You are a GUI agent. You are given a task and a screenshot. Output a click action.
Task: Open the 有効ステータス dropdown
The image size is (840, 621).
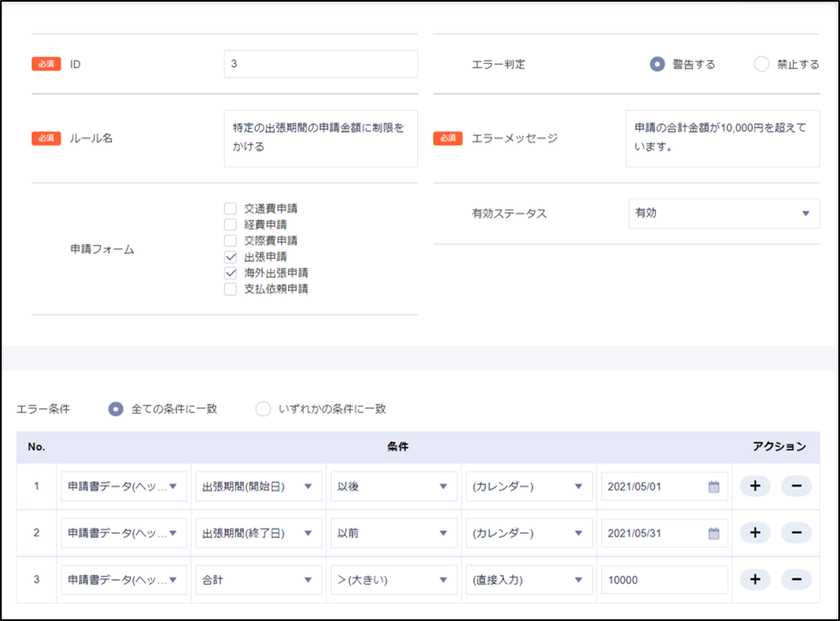tap(723, 213)
